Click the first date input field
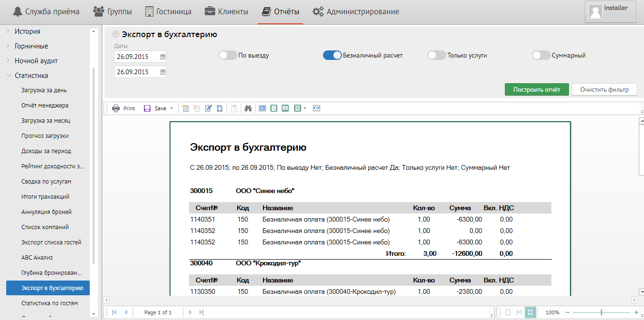The image size is (644, 320). click(x=136, y=57)
